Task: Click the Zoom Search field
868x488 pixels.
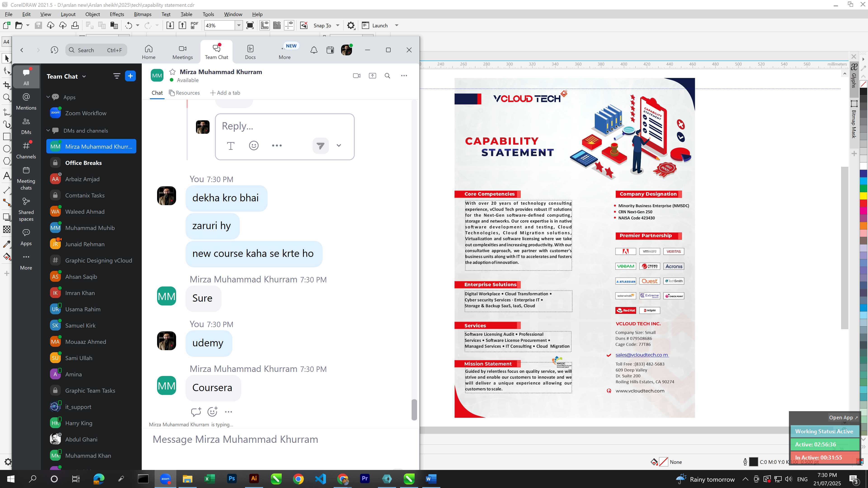Action: coord(96,50)
